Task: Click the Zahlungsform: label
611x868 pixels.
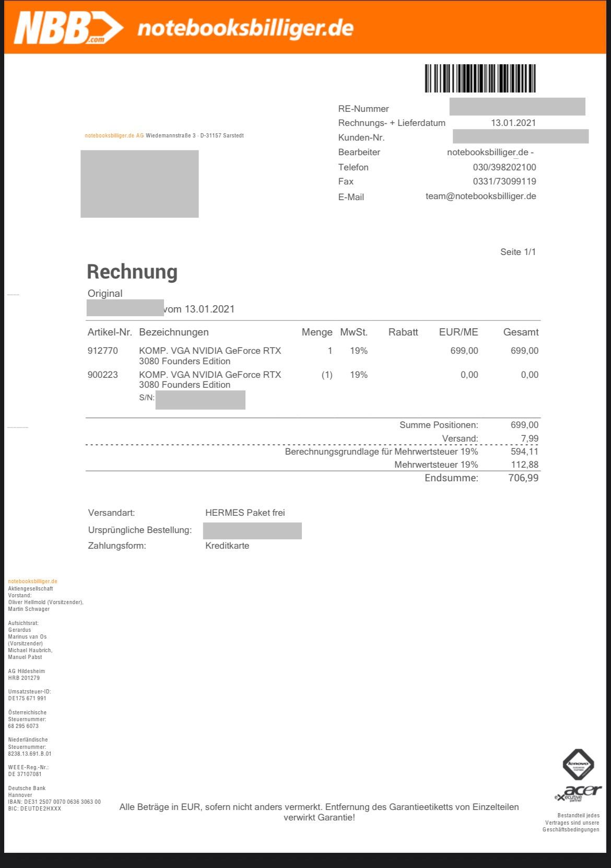Action: pyautogui.click(x=117, y=546)
